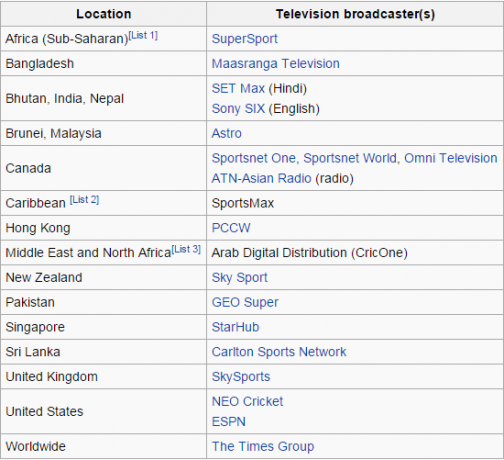504x460 pixels.
Task: Open the Sportsnet One link
Action: (253, 158)
